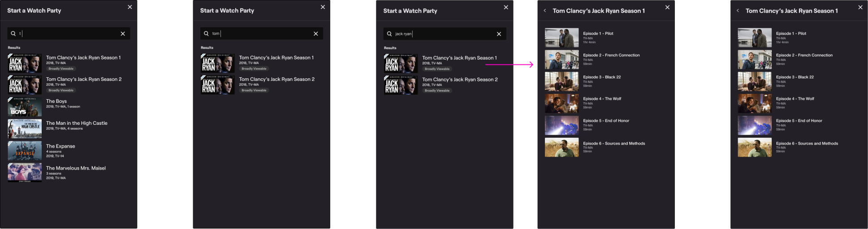Clear the search field containing 'tom'
Screen dimensions: 868x229
[x=316, y=34]
